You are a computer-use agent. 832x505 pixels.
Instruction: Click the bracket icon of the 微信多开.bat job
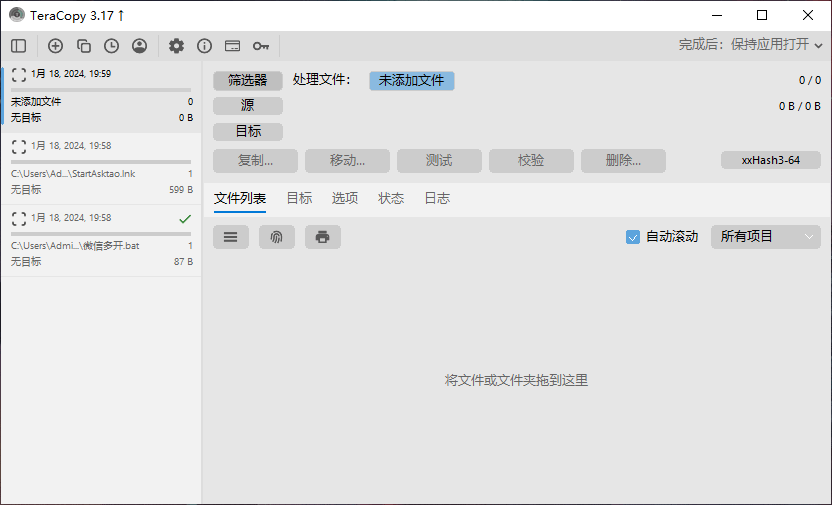coord(19,219)
